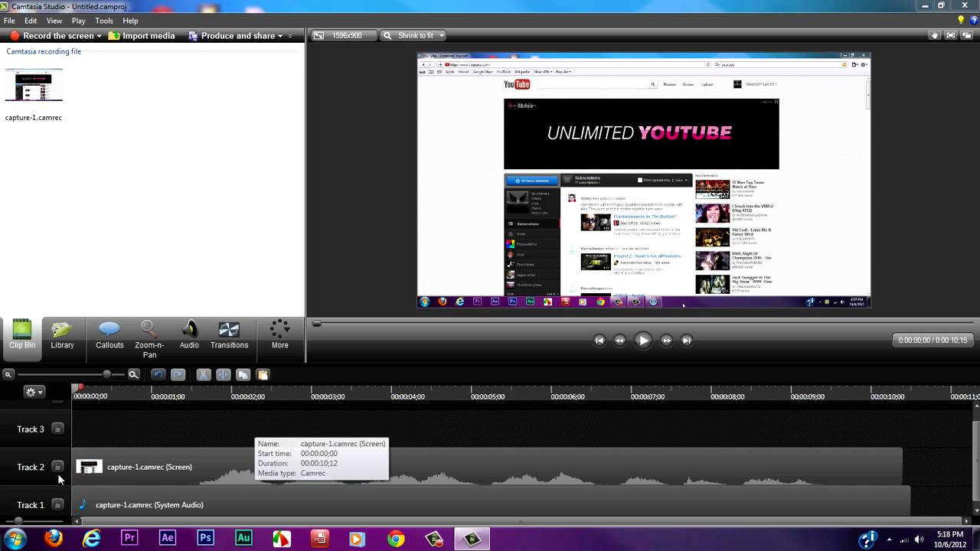Select capture-1.camrec (System Audio) clip on Track 1

click(492, 505)
